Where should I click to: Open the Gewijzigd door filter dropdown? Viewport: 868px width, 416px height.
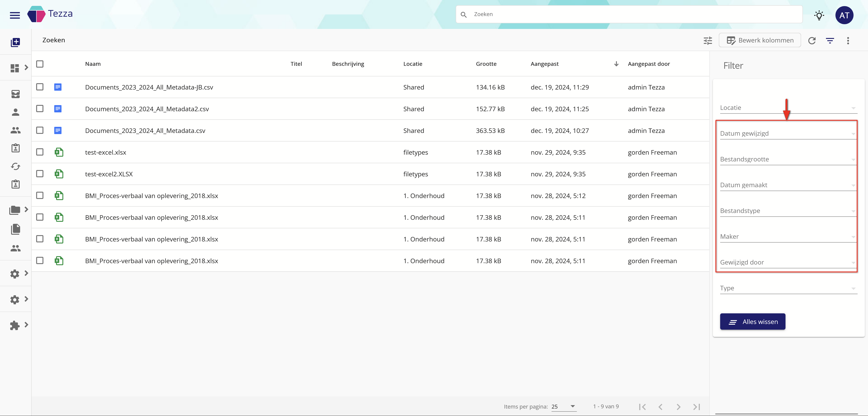pyautogui.click(x=788, y=262)
